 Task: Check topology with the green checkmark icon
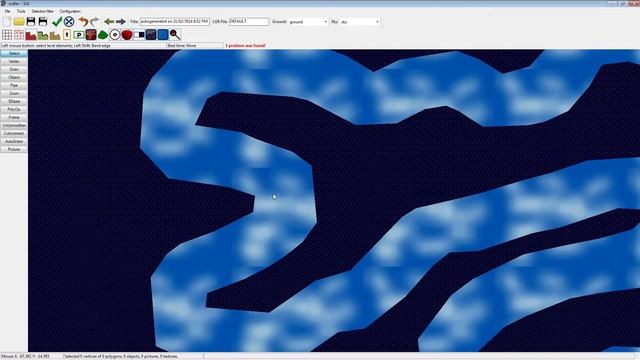click(x=57, y=22)
